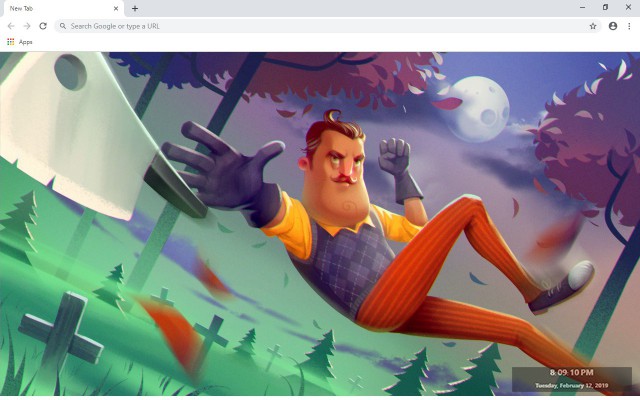The image size is (640, 400).
Task: Select the New Tab tab
Action: (x=62, y=8)
